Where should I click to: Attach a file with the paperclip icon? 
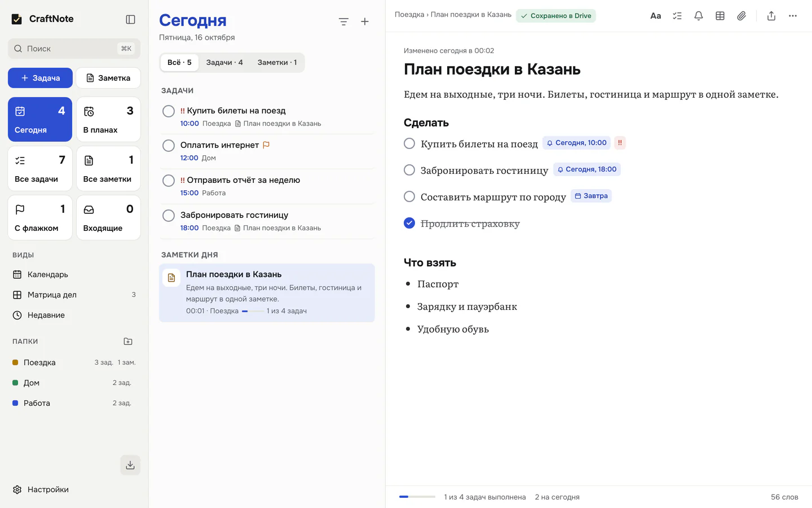742,16
